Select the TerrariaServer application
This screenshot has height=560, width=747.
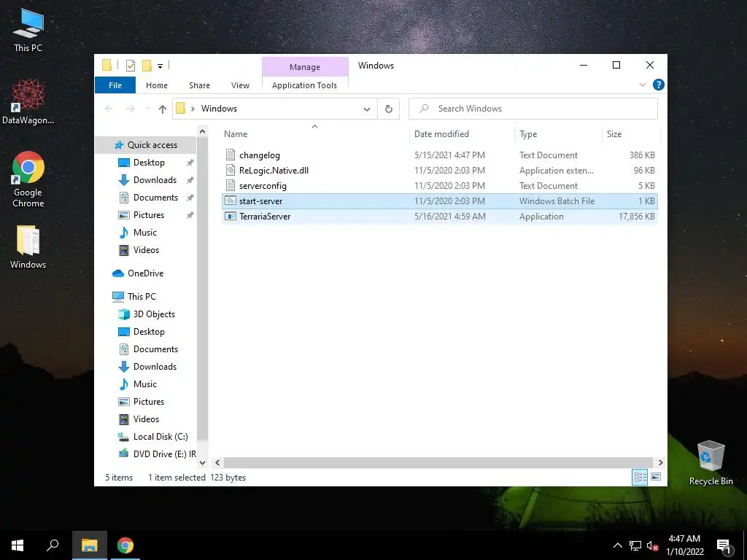pyautogui.click(x=440, y=216)
